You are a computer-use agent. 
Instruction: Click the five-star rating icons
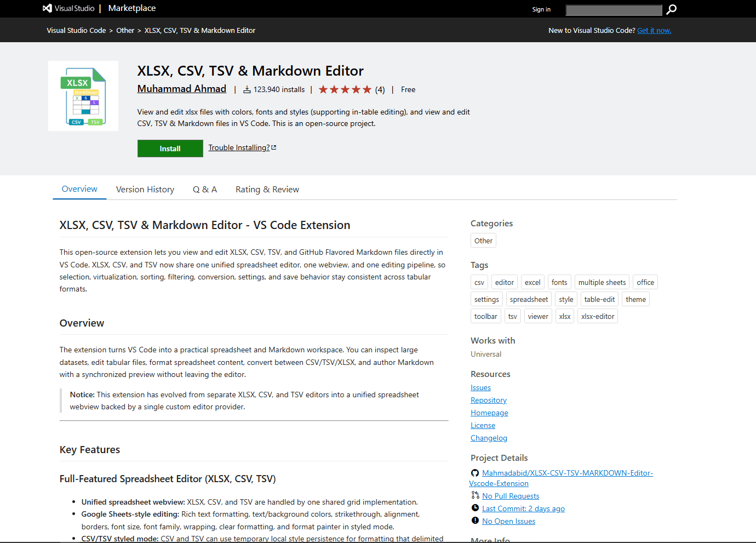tap(345, 89)
